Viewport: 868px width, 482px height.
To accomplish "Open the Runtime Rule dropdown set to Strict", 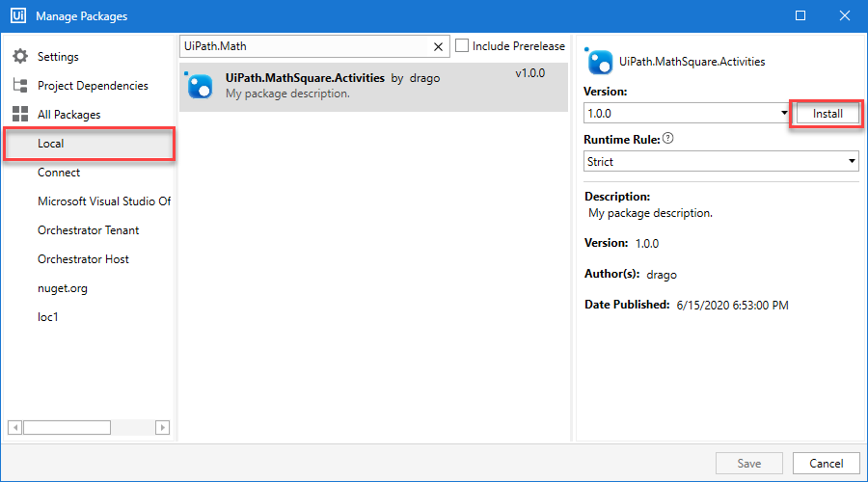I will coord(720,162).
